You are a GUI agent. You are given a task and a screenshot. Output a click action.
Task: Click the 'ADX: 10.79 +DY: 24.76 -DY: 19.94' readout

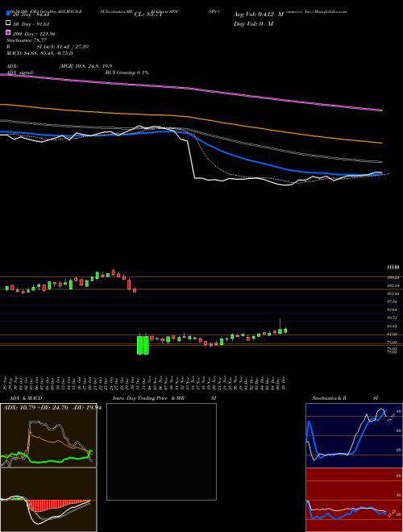pos(52,408)
